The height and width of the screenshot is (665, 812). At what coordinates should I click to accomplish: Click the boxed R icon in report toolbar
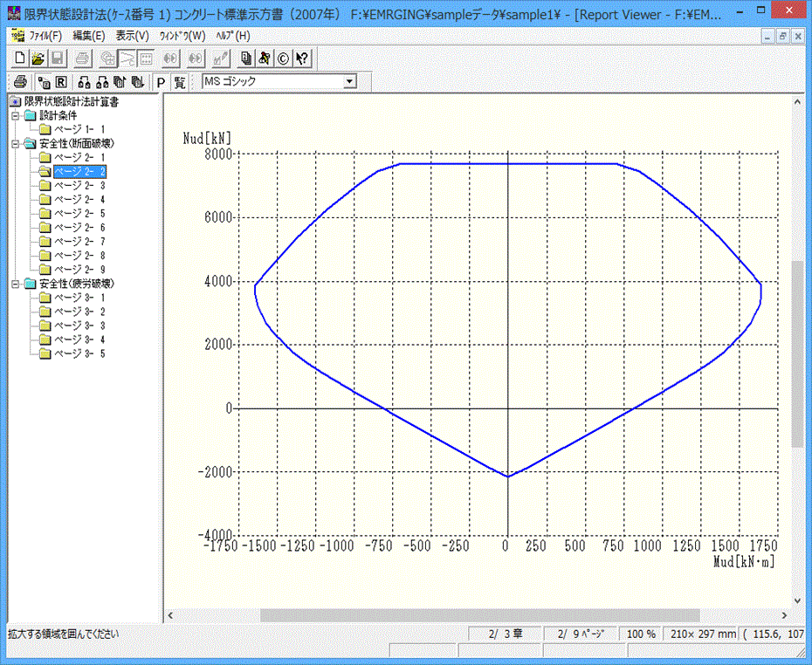tap(62, 82)
